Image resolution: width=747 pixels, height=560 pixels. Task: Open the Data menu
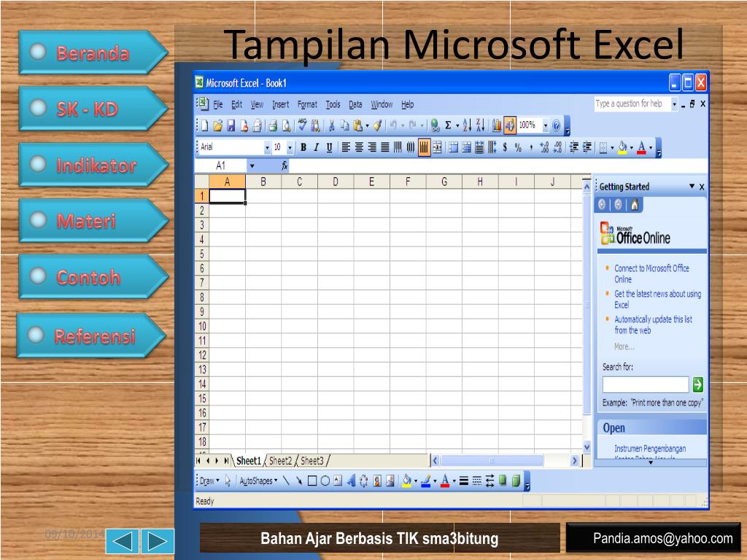[355, 104]
